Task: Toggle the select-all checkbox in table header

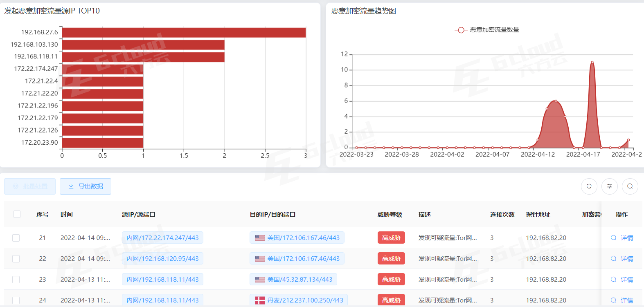Action: [x=17, y=214]
